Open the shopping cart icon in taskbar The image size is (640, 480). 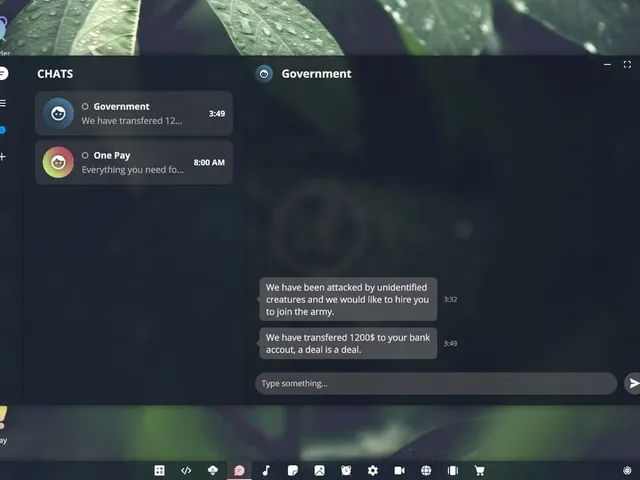[x=480, y=471]
